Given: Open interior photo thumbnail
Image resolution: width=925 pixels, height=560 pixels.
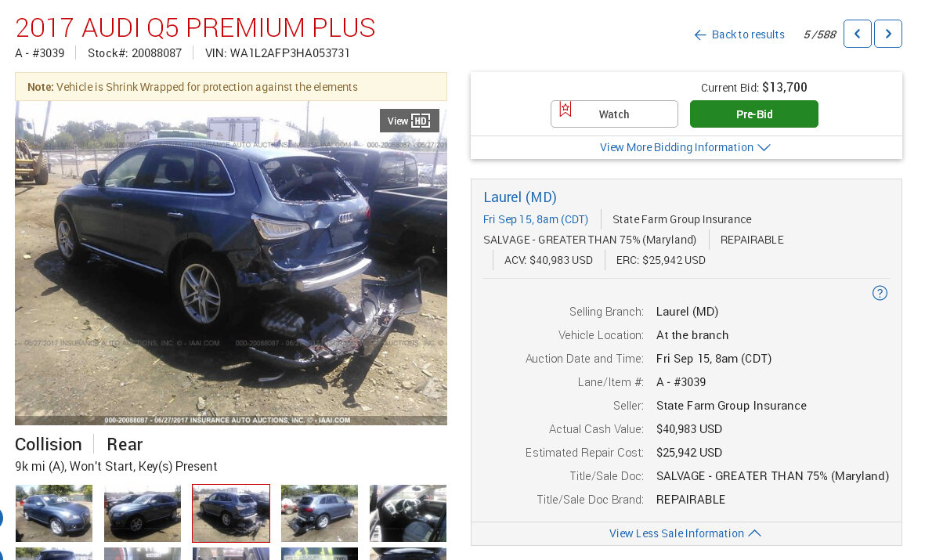Looking at the screenshot, I should 407,513.
